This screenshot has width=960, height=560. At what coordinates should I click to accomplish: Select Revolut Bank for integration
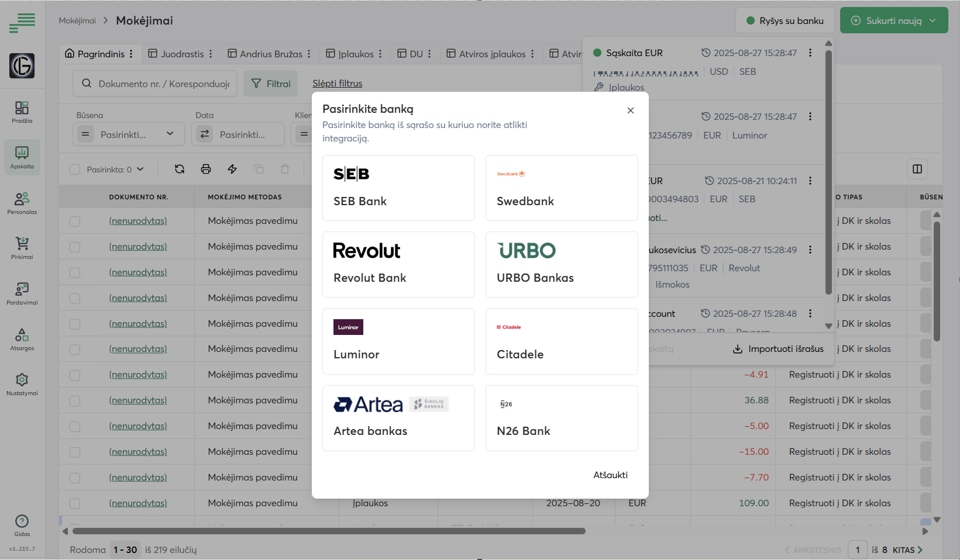tap(398, 264)
